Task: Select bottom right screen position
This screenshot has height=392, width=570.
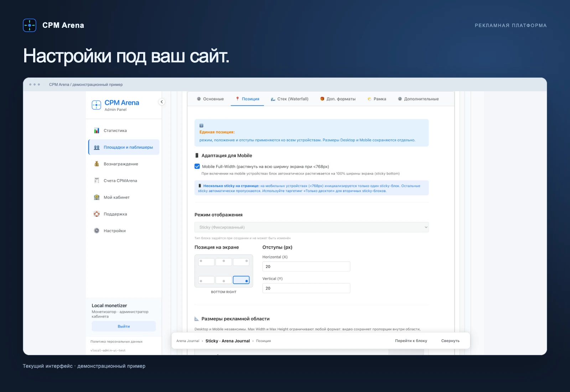Action: click(241, 280)
